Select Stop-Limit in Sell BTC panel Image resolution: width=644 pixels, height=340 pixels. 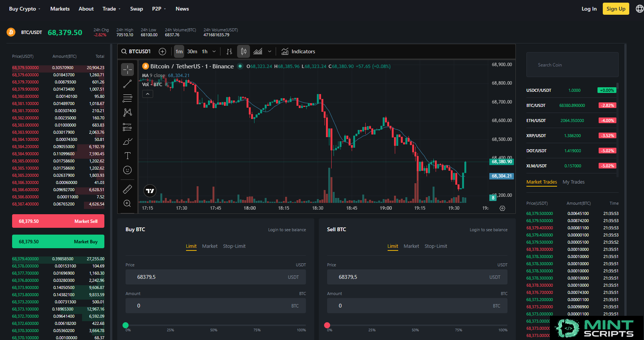[436, 246]
